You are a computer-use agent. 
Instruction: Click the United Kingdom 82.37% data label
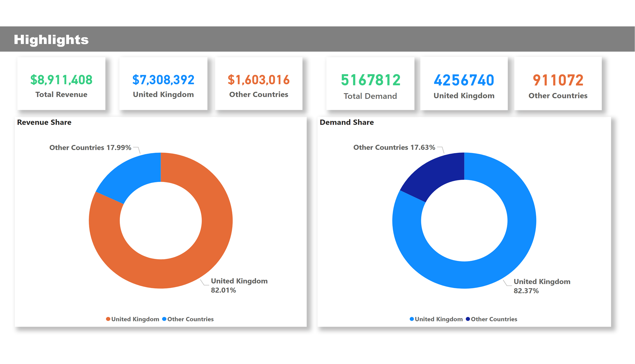coord(541,286)
